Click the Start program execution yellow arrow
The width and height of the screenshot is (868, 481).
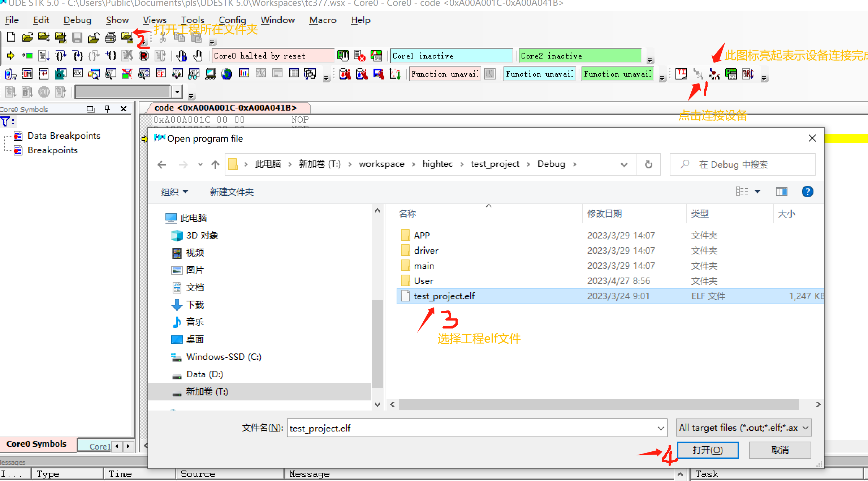tap(10, 56)
